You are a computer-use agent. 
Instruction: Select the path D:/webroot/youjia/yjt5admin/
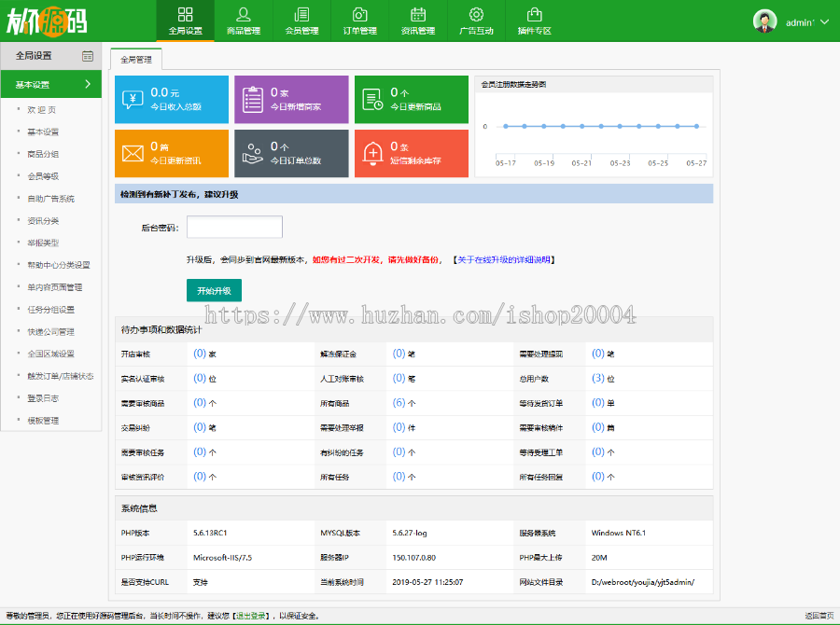pyautogui.click(x=643, y=582)
